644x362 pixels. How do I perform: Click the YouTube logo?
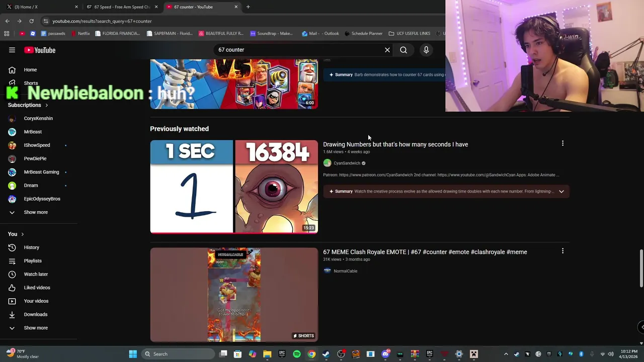click(x=40, y=50)
